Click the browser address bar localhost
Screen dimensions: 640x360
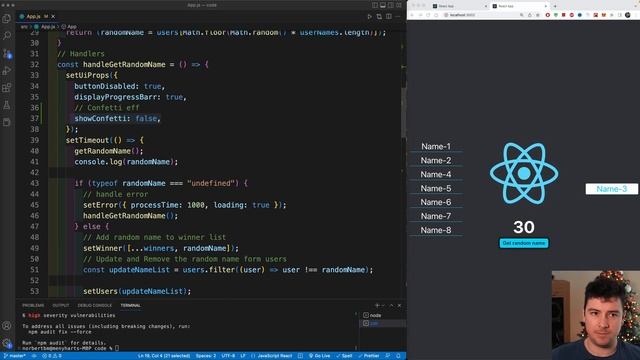pos(480,15)
